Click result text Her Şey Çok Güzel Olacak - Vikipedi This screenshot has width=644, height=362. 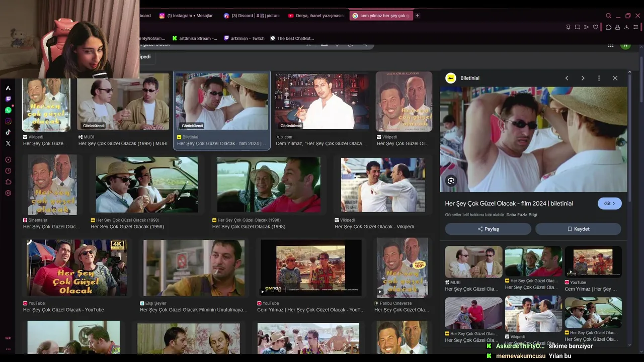(374, 227)
